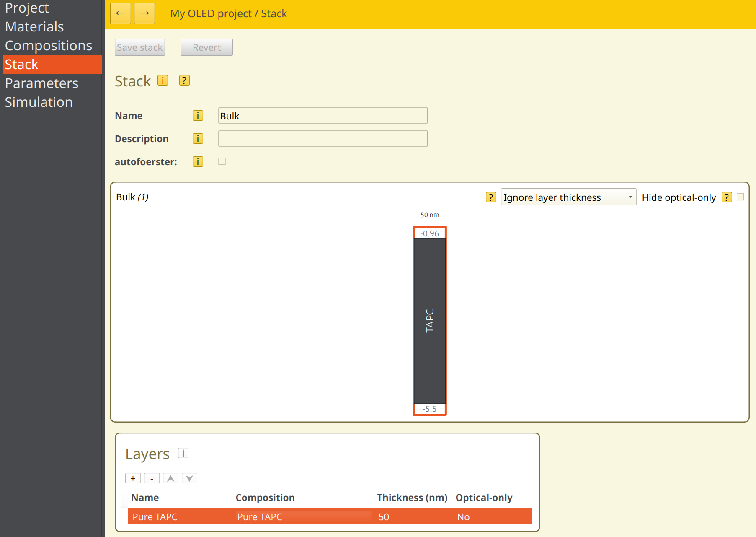Click the back arrow navigation button
Screen dimensions: 756x537
[x=121, y=13]
